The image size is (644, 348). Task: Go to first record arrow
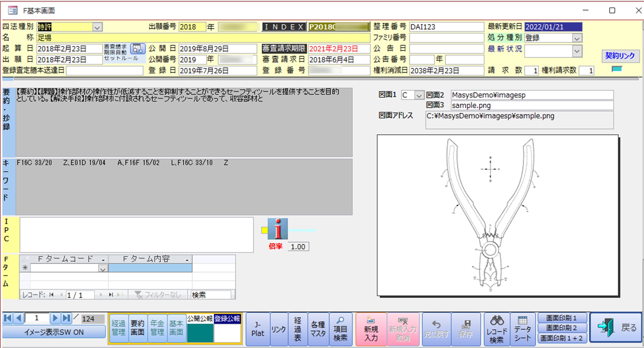[x=8, y=318]
